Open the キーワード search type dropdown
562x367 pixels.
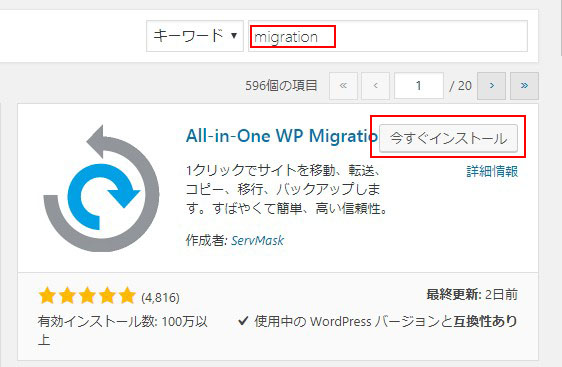[195, 36]
